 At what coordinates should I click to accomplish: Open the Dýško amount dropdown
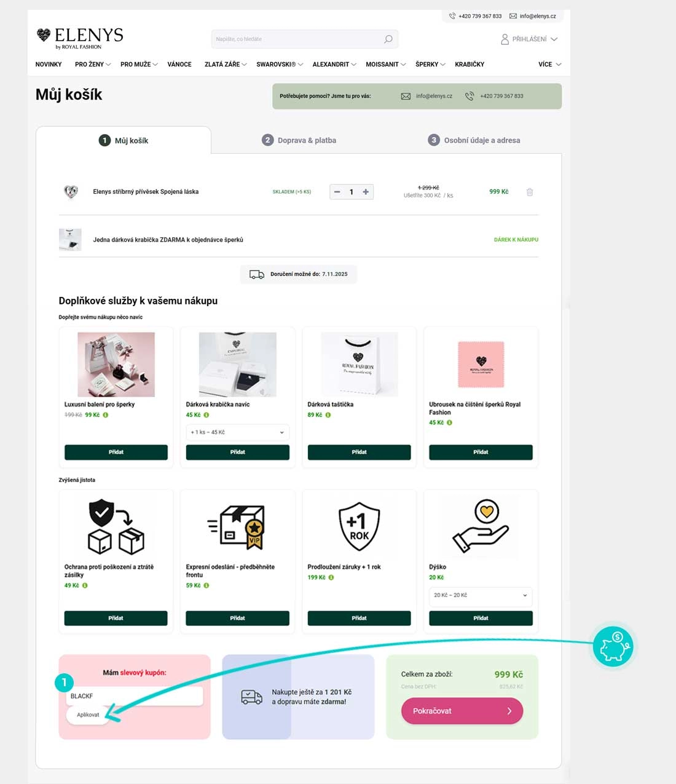[481, 595]
